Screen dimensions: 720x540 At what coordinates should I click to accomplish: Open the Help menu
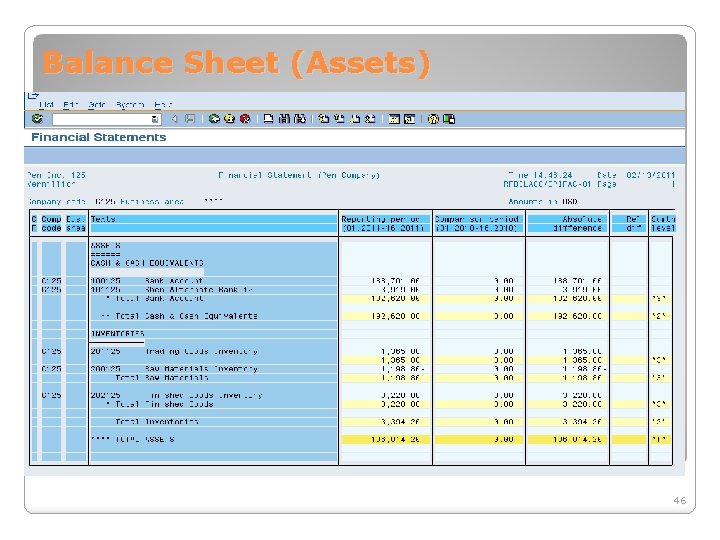pyautogui.click(x=163, y=105)
